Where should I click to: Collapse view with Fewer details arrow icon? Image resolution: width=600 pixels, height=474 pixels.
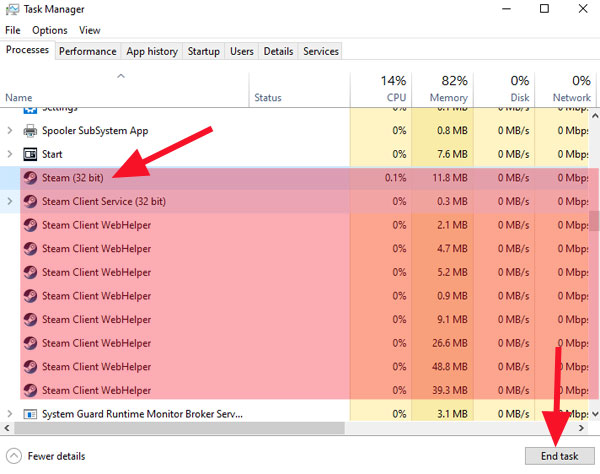(14, 456)
